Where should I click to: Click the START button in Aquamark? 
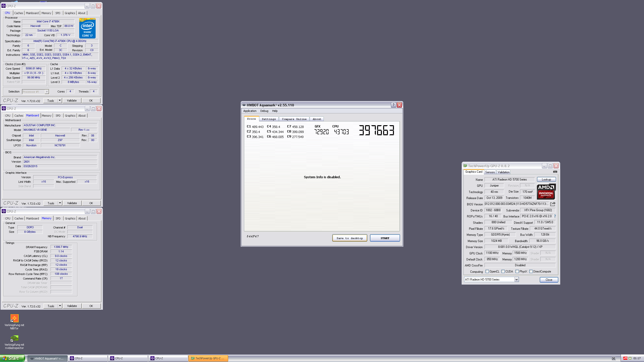click(x=385, y=238)
